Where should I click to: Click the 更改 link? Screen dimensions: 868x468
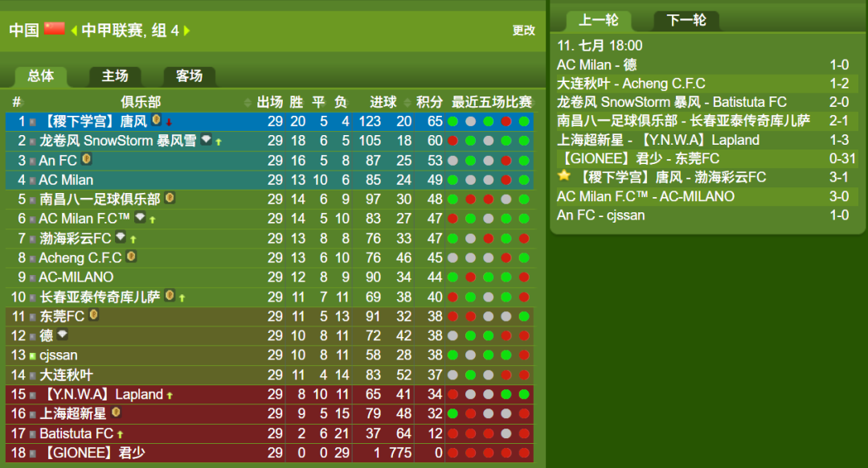pyautogui.click(x=524, y=31)
